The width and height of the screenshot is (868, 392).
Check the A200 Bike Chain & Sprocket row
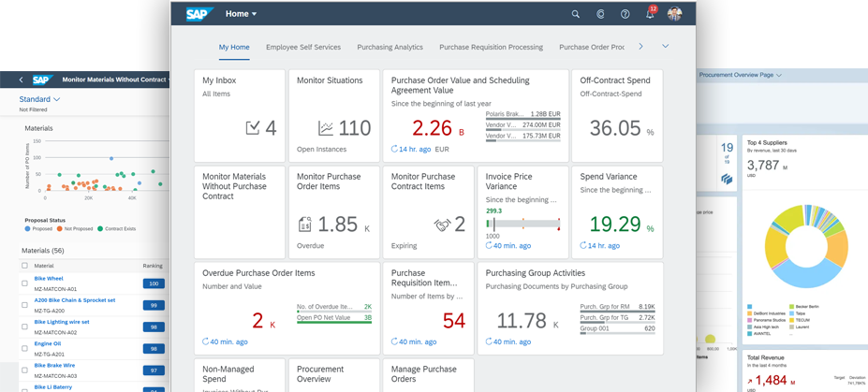(x=24, y=304)
